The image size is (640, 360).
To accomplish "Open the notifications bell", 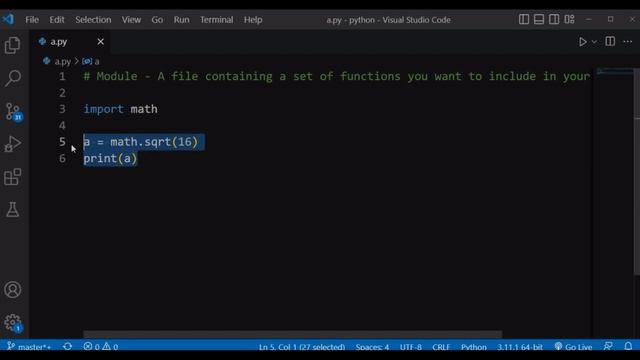I will pyautogui.click(x=628, y=346).
